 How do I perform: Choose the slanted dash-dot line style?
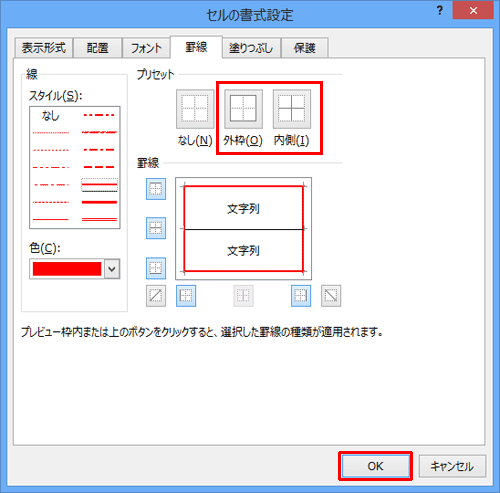coord(99,132)
